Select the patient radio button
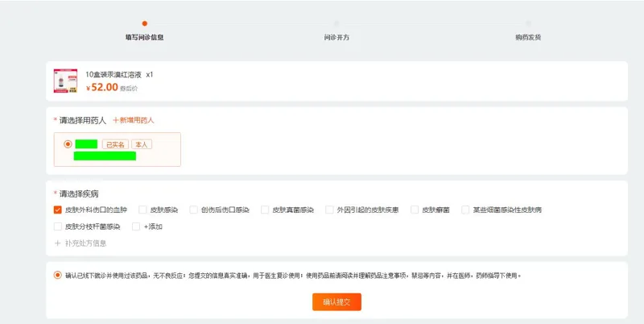644x324 pixels. [x=68, y=144]
